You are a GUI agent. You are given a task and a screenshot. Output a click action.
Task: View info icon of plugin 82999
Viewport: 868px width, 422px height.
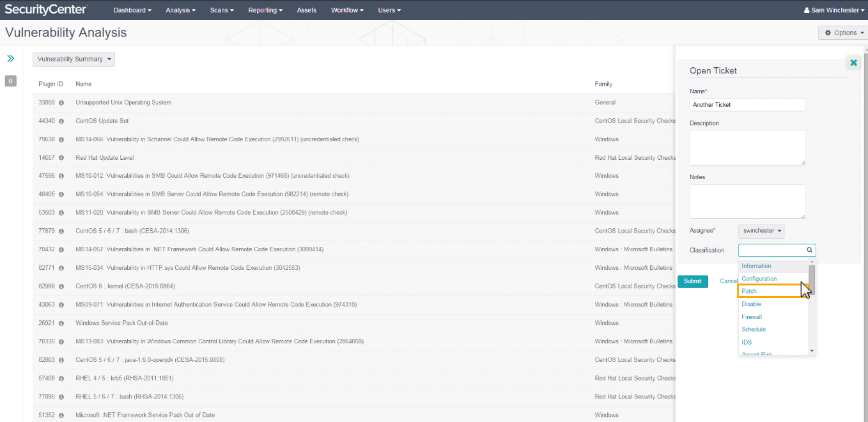coord(61,286)
